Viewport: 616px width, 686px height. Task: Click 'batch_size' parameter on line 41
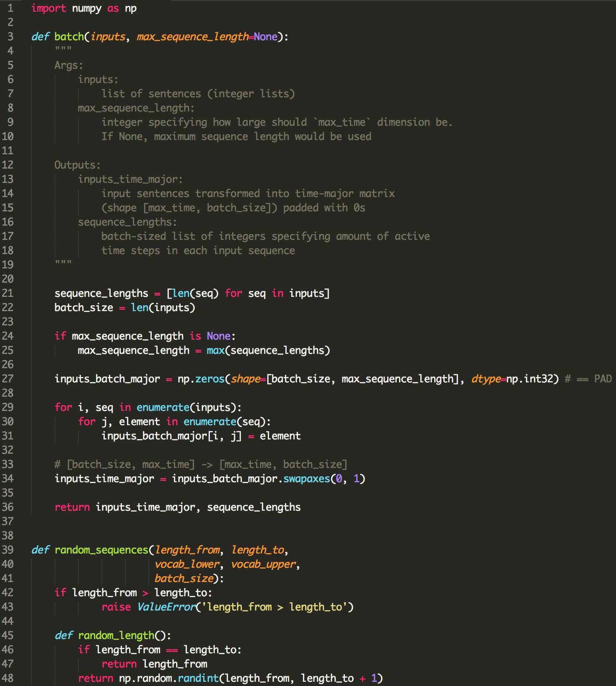pos(184,579)
